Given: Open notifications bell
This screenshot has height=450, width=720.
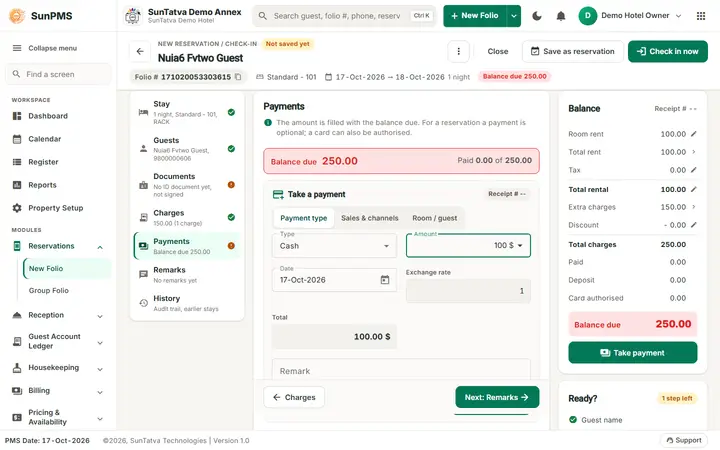Looking at the screenshot, I should [x=561, y=16].
